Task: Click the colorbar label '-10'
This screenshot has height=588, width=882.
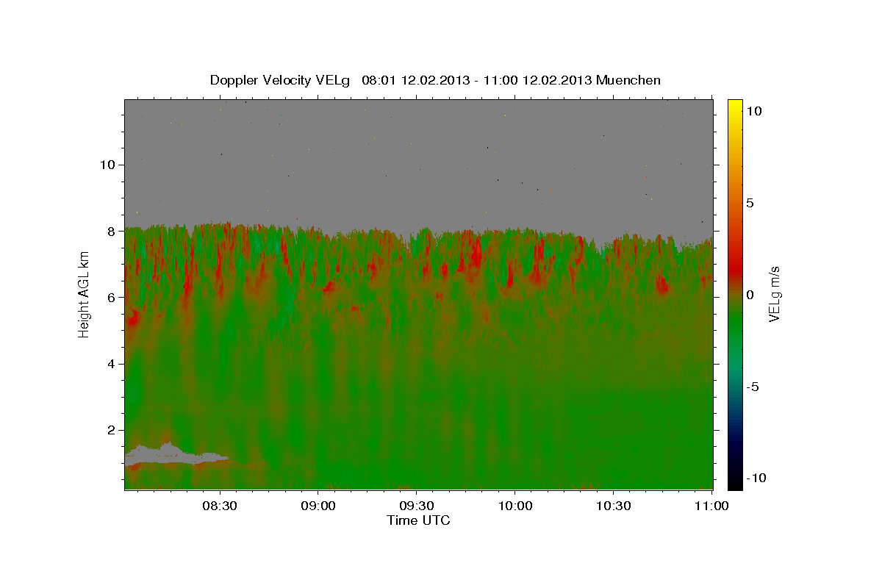Action: tap(756, 478)
